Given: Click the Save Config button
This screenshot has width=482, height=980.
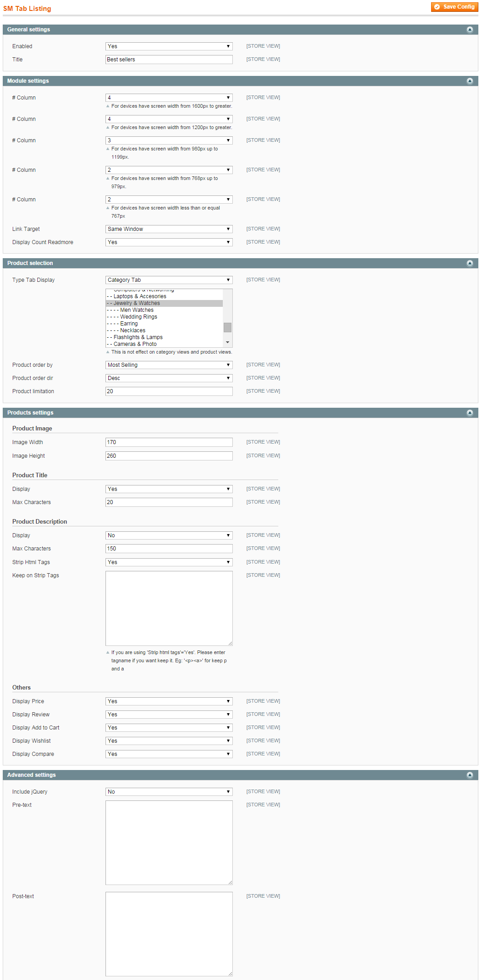Looking at the screenshot, I should click(x=454, y=7).
